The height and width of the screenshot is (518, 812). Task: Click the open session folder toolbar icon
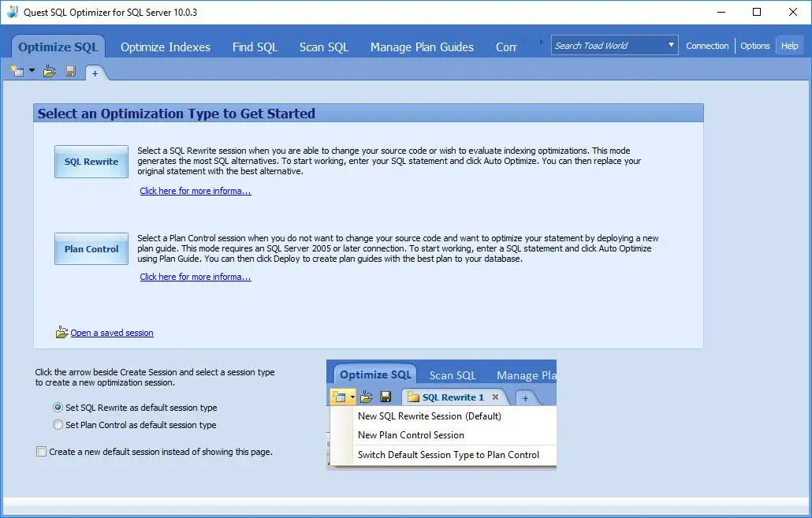pyautogui.click(x=50, y=72)
